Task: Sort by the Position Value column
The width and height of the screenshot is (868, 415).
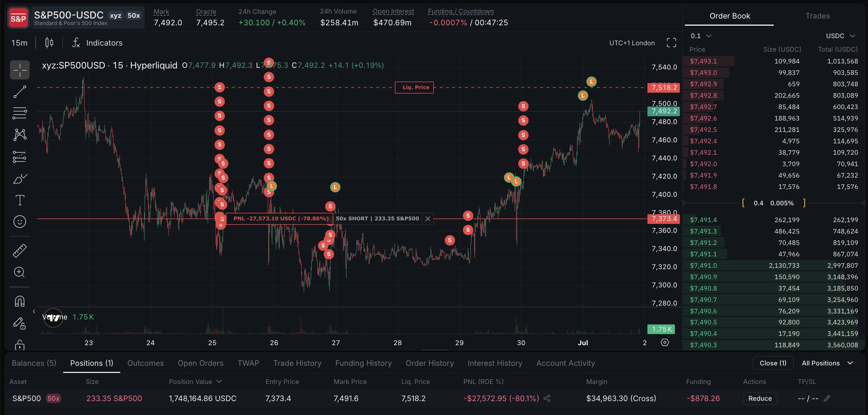Action: [195, 381]
